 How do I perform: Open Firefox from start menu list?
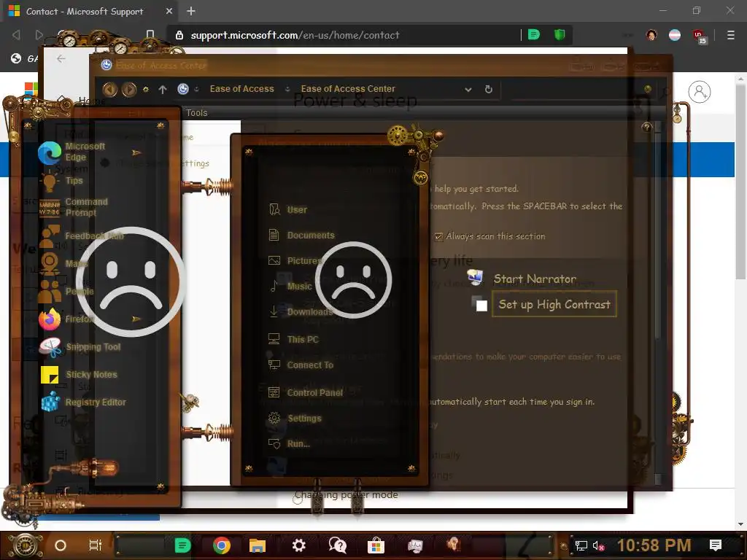click(x=66, y=319)
